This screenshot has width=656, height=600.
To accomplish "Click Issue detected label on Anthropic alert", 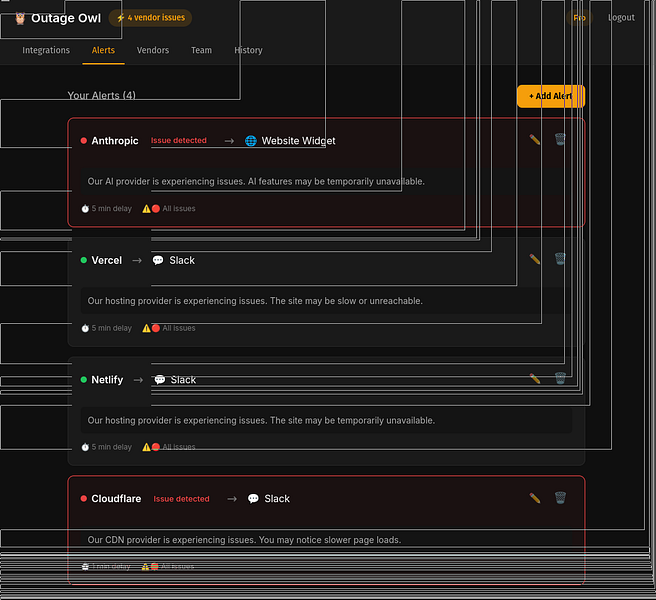I will click(x=179, y=140).
